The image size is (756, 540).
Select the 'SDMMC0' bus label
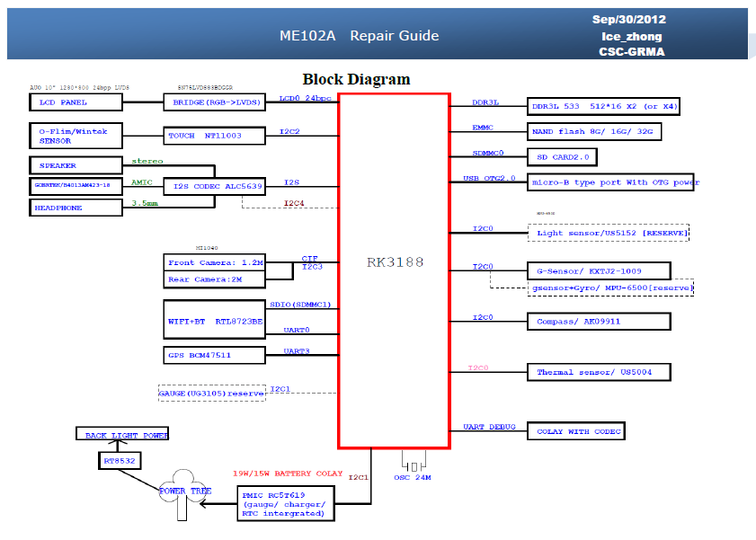(x=488, y=153)
